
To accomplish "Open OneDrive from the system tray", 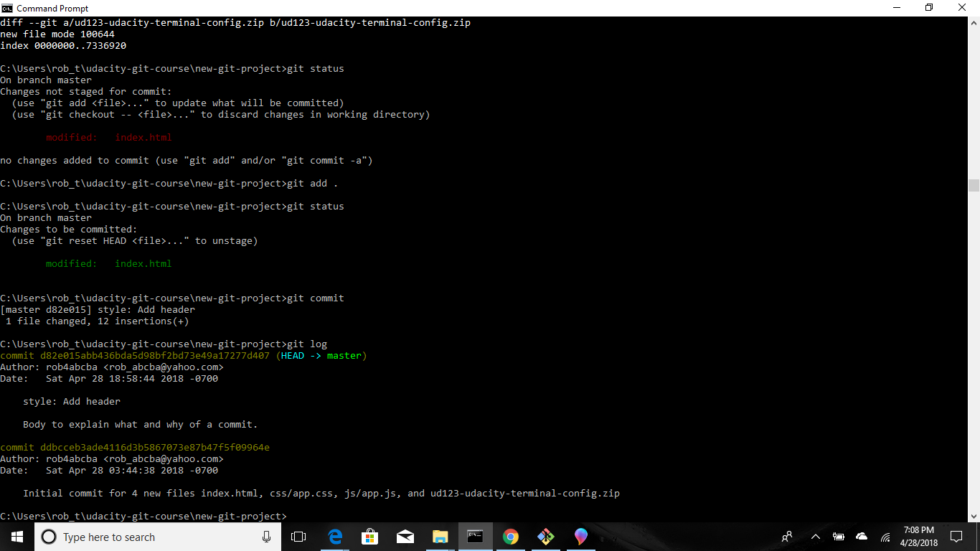I will click(861, 536).
